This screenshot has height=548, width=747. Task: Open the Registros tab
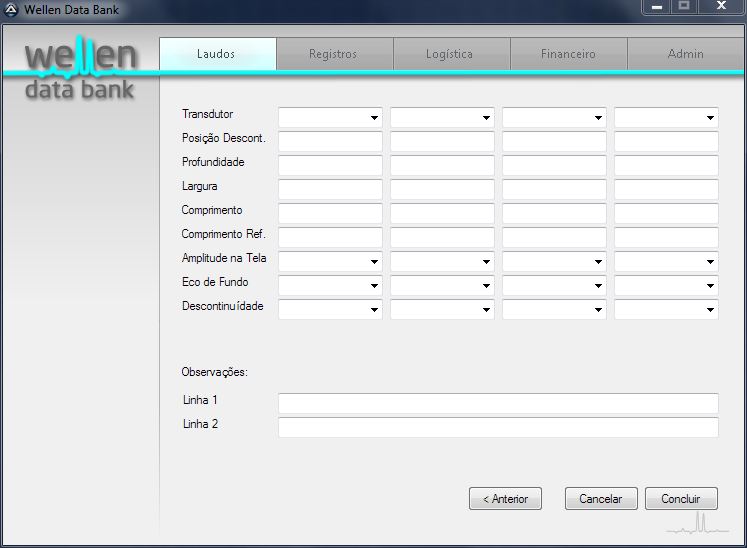click(x=335, y=54)
